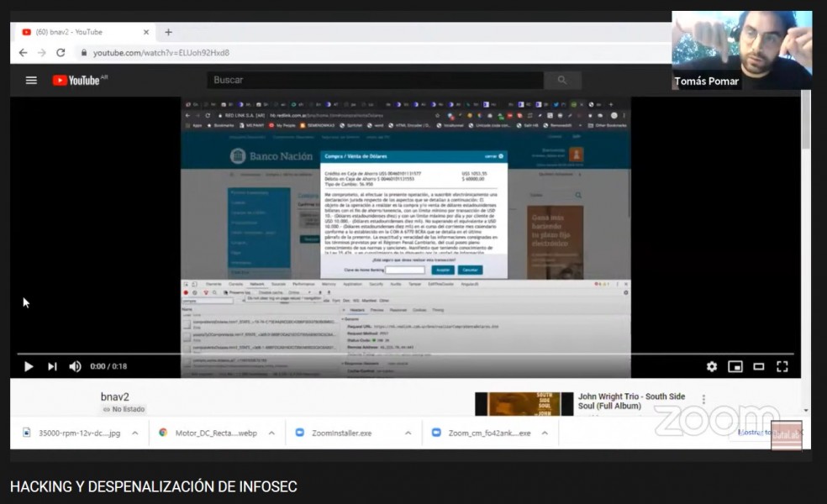Open video settings gear
Screen dimensions: 827x504
712,366
